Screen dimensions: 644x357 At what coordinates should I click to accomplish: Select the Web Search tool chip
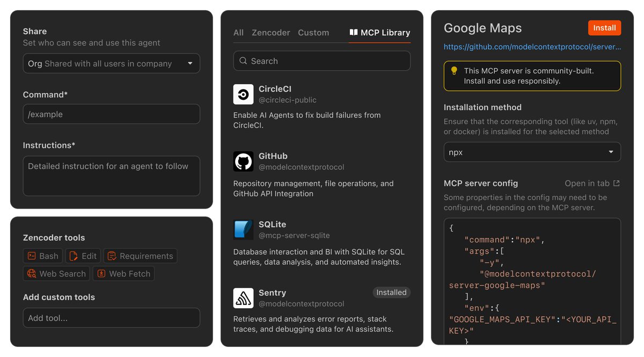pos(57,273)
